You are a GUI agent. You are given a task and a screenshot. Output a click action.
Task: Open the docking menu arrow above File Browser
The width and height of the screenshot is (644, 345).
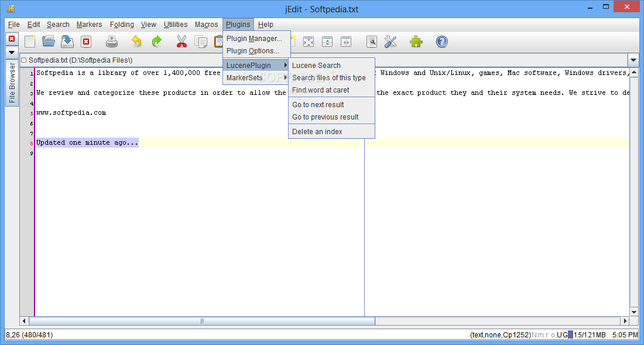point(12,53)
